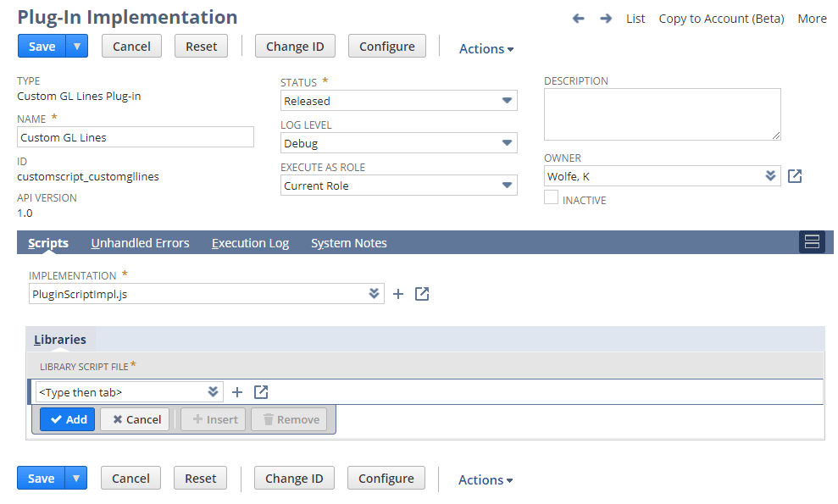Click the bottom Save button
Viewport: 838px width, 504px height.
(41, 478)
